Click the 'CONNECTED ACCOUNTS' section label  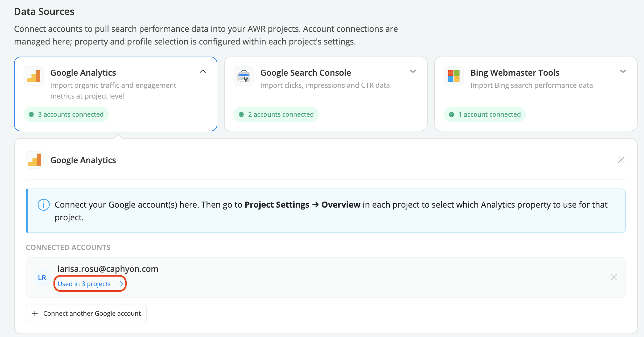pyautogui.click(x=68, y=247)
